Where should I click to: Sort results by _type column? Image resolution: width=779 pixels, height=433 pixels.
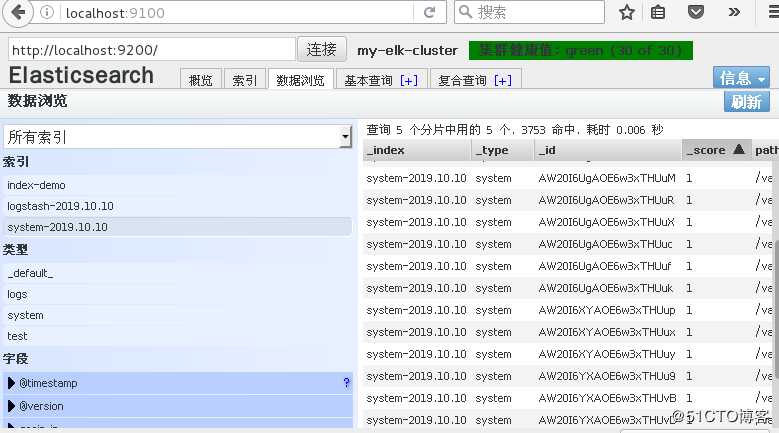(502, 150)
